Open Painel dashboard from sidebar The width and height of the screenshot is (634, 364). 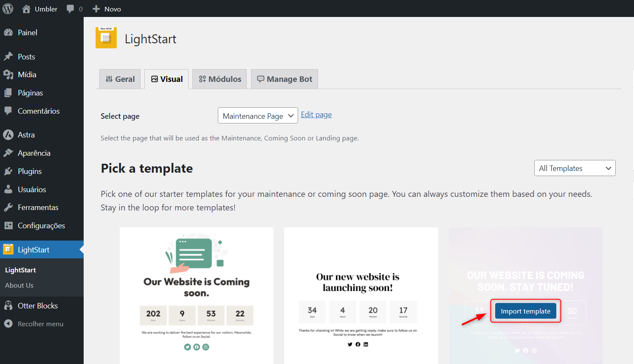[27, 33]
